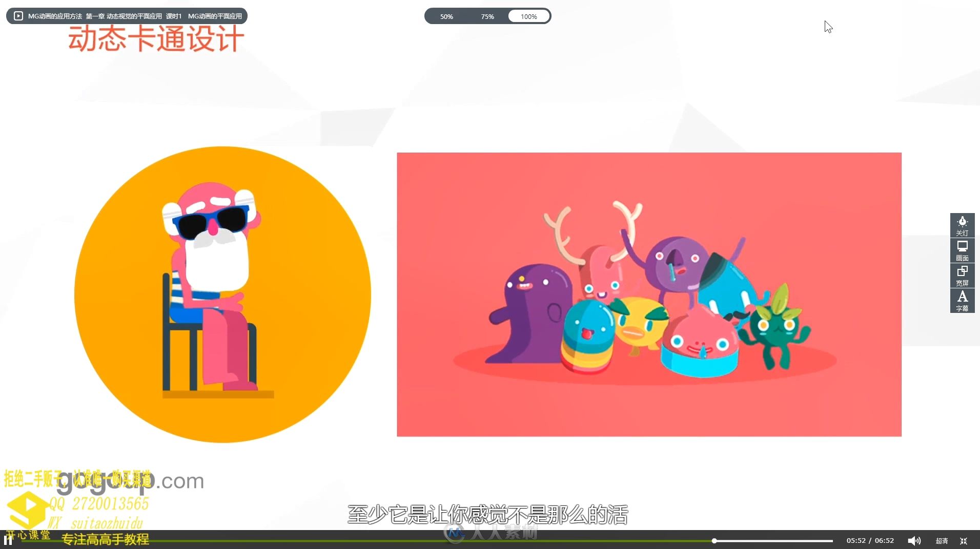
Task: Open the 画面 display settings
Action: tap(962, 250)
